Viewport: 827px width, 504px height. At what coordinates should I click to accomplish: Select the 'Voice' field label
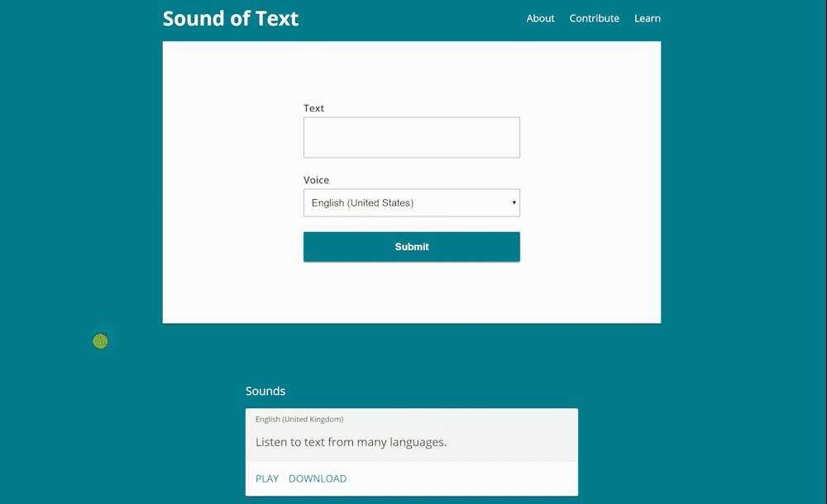(x=316, y=180)
